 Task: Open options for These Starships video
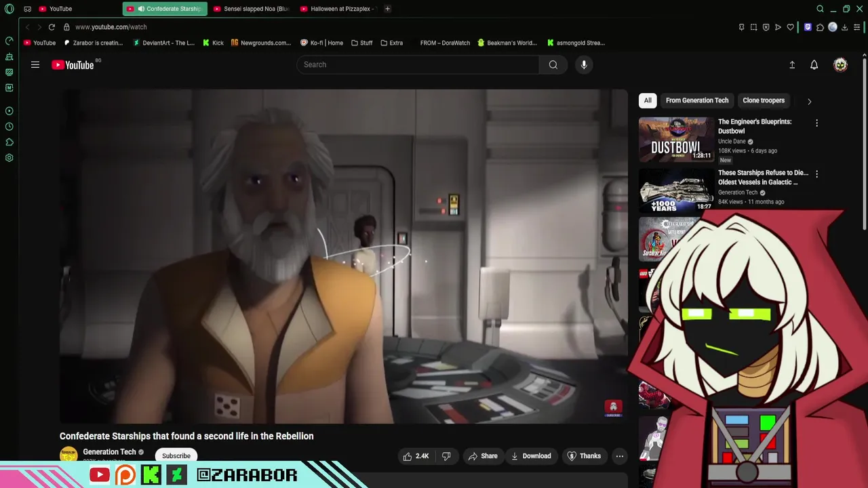[816, 174]
